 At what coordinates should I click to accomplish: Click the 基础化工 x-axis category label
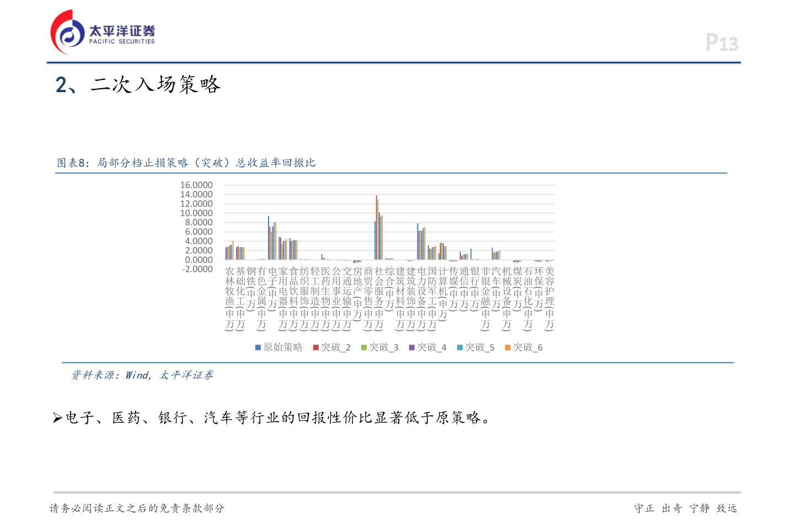240,298
